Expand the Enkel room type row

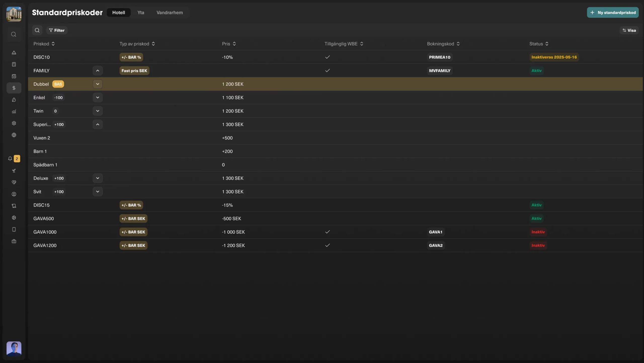[98, 98]
